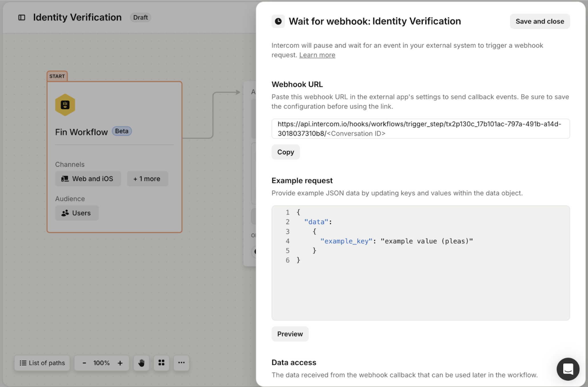Click Preview below example request

click(x=290, y=334)
